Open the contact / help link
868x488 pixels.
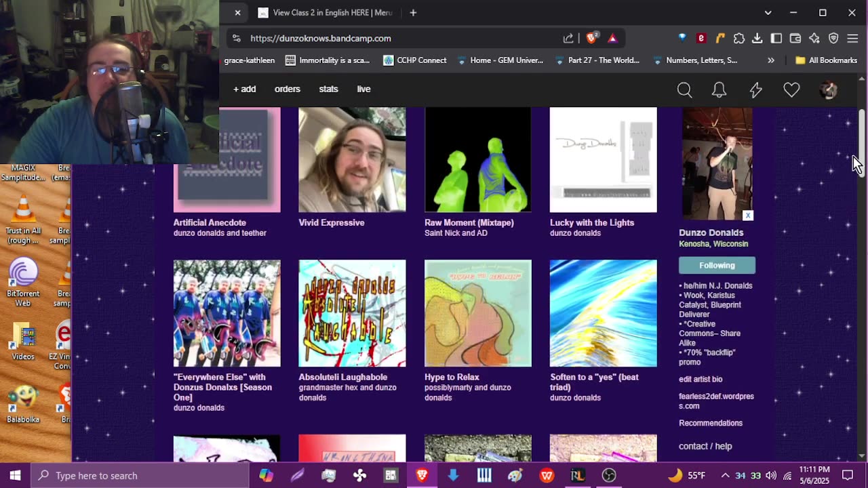(x=705, y=446)
